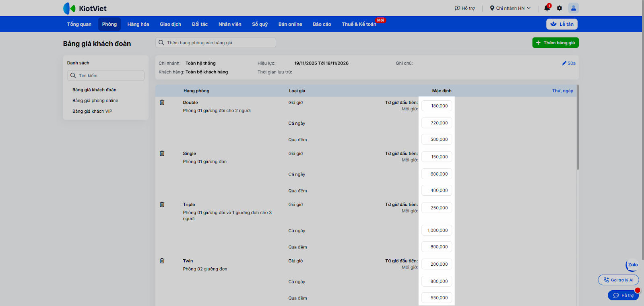Open the notifications bell
The width and height of the screenshot is (644, 306).
click(x=547, y=8)
